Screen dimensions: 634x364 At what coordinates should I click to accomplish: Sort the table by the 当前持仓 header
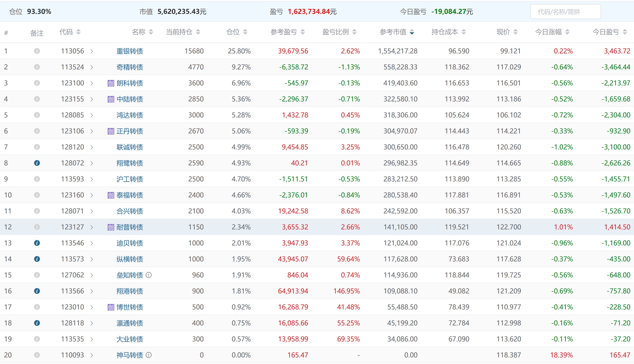tap(198, 32)
